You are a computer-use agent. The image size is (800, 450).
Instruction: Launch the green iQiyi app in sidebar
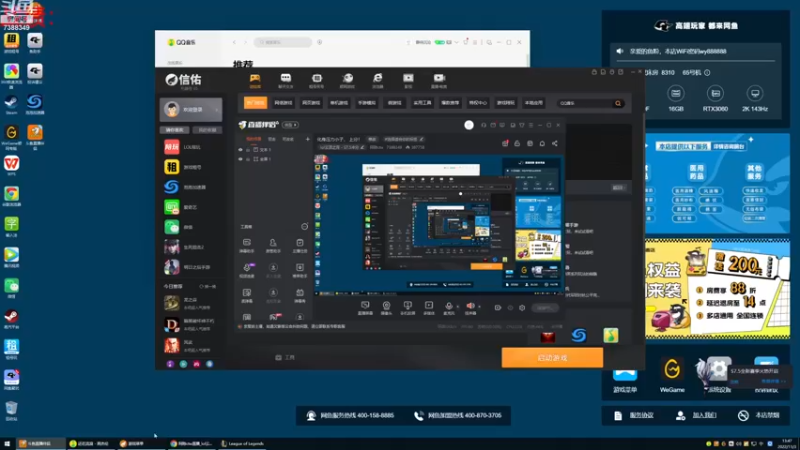[171, 207]
